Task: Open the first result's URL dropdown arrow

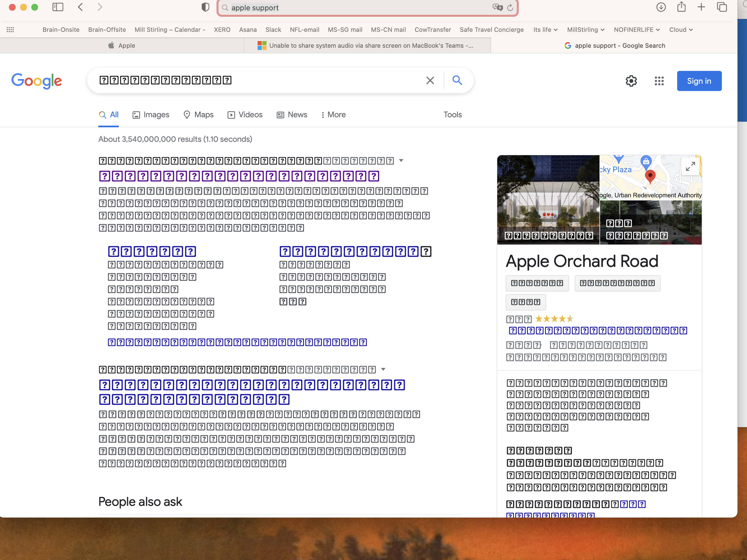Action: coord(401,160)
